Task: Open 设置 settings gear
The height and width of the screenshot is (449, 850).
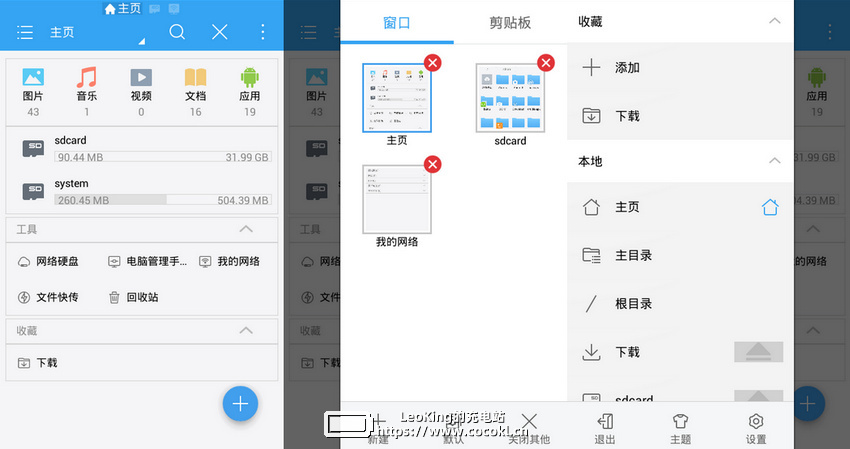Action: coord(756,428)
